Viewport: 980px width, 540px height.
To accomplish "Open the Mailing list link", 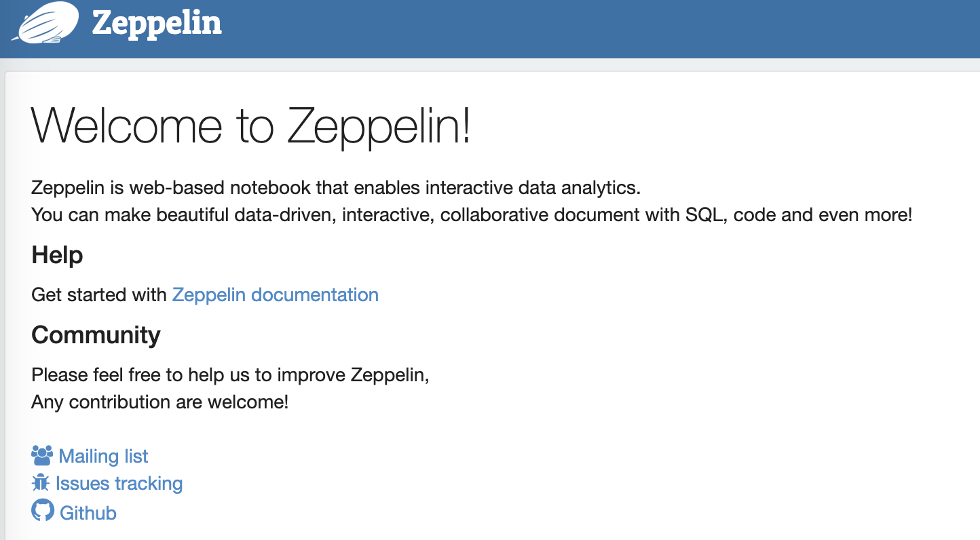I will 103,456.
